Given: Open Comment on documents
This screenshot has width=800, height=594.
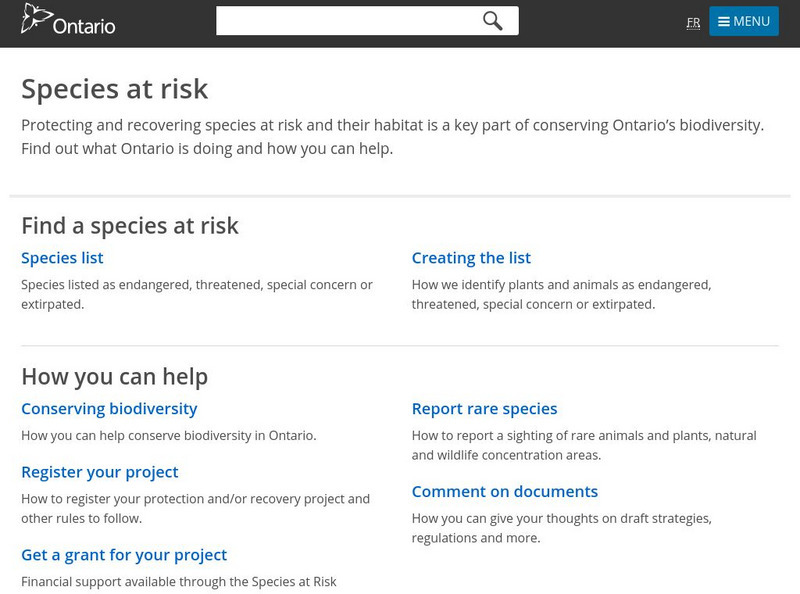Looking at the screenshot, I should pyautogui.click(x=504, y=491).
